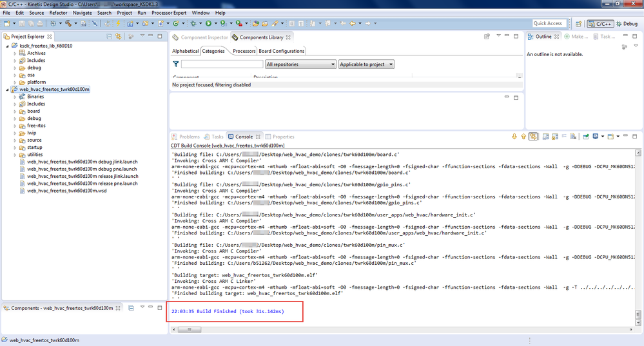The image size is (644, 346).
Task: Click the New C++ class green icon
Action: click(x=176, y=23)
